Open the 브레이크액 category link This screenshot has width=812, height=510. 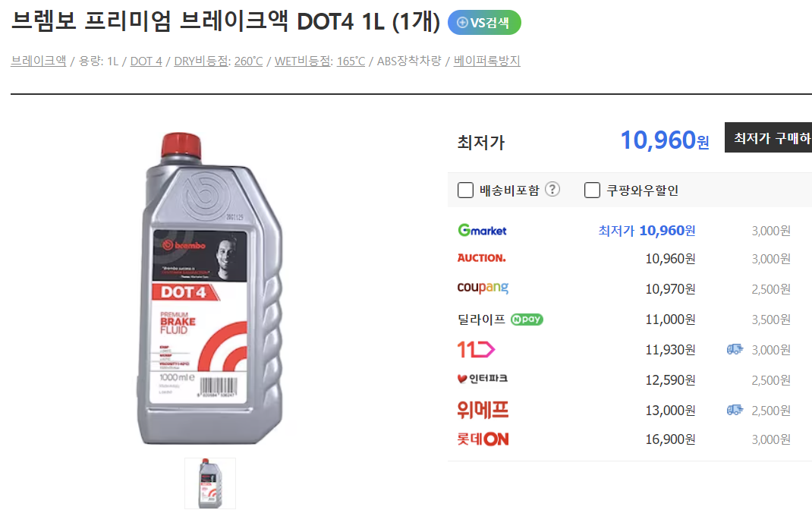(39, 61)
